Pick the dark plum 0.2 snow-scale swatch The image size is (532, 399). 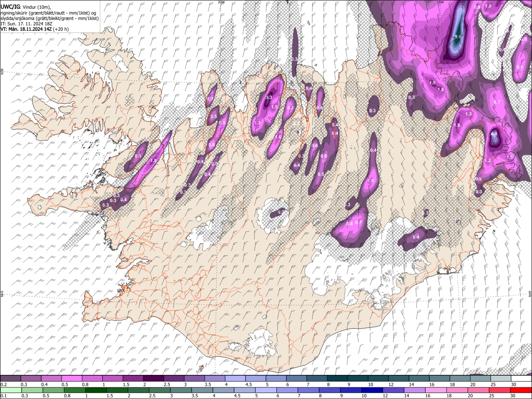click(10, 379)
